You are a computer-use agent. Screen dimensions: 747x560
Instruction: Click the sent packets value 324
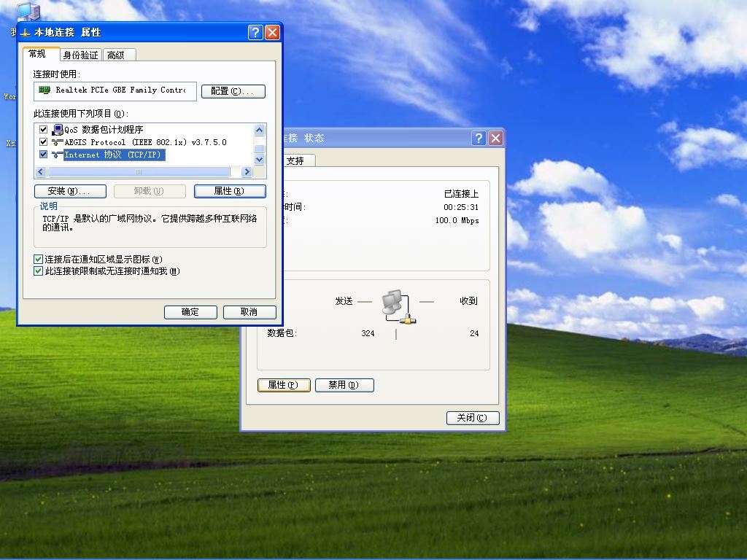(x=368, y=333)
